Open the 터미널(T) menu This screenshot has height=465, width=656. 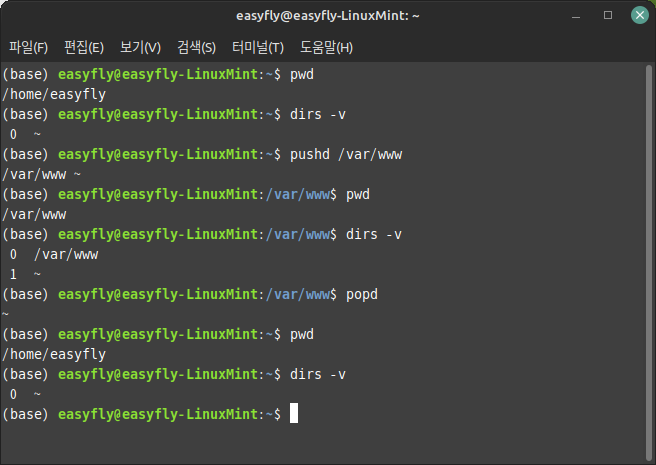click(258, 47)
